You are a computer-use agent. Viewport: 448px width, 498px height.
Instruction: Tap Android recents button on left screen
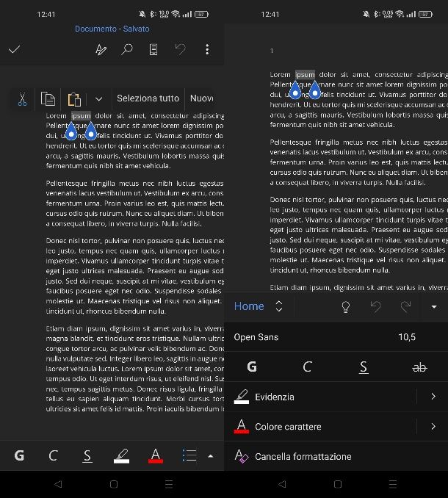(169, 484)
